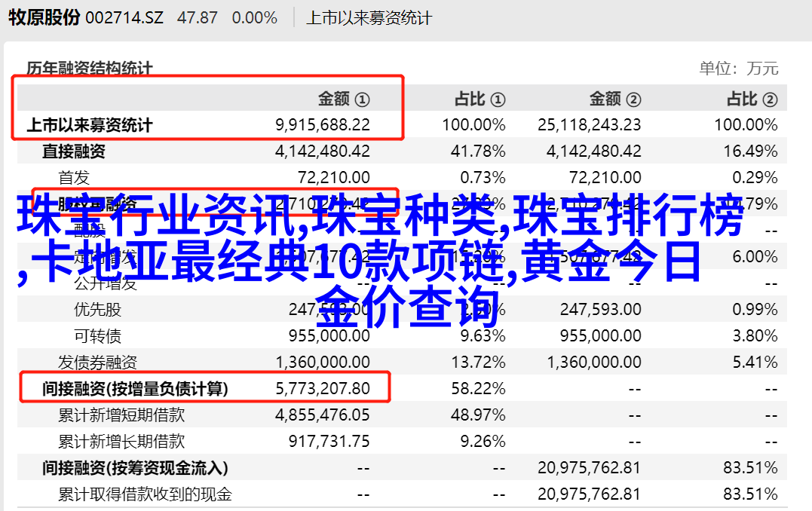Click the 0.73% ratio cell
This screenshot has height=511, width=812.
[x=483, y=178]
